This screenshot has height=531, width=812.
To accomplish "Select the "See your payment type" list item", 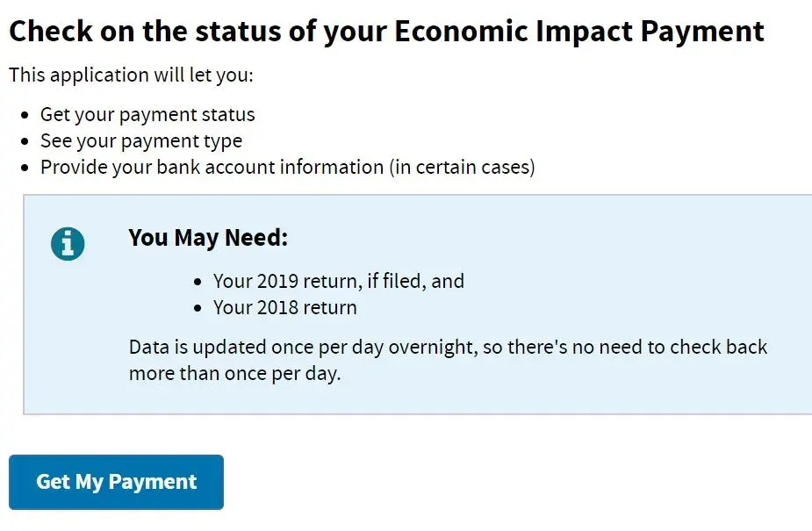I will pos(140,140).
